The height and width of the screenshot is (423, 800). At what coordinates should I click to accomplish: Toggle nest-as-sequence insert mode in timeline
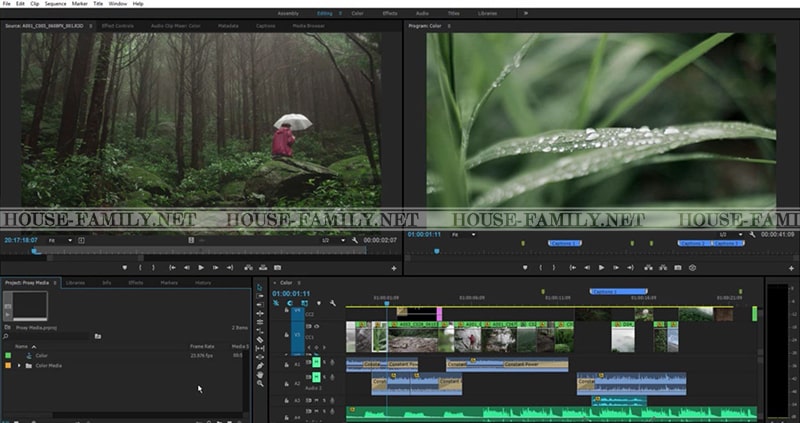[x=276, y=303]
